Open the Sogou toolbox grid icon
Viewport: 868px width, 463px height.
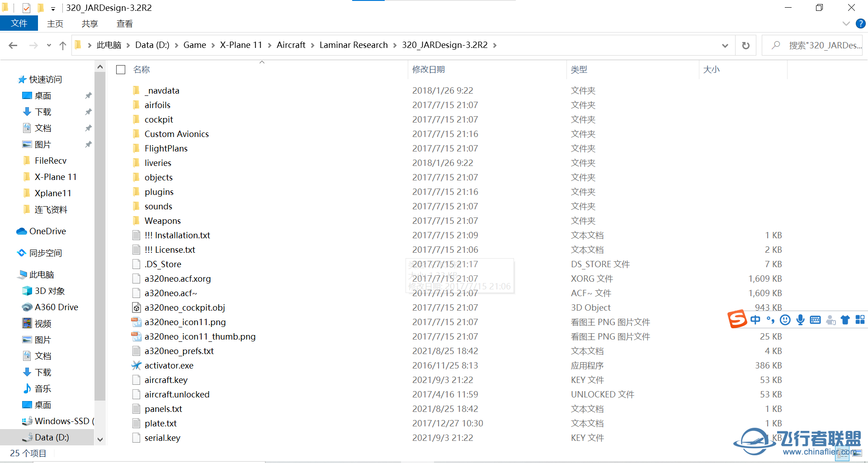pyautogui.click(x=860, y=320)
